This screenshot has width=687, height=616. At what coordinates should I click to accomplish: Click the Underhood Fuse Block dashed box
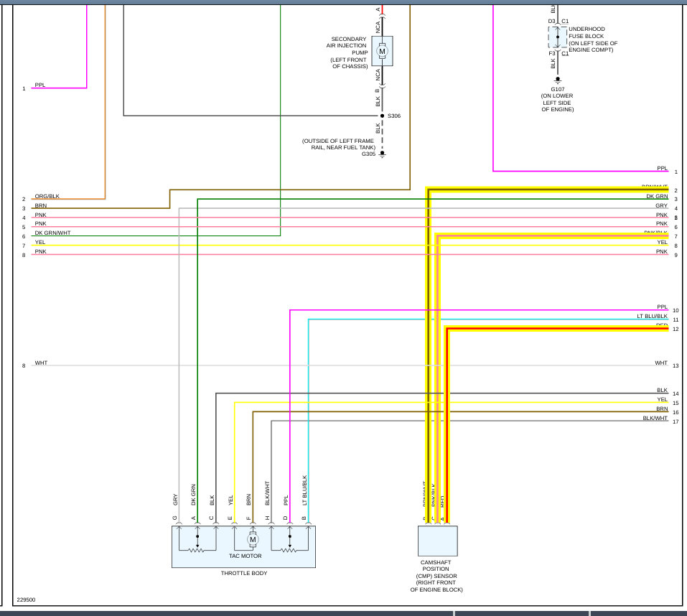coord(557,37)
